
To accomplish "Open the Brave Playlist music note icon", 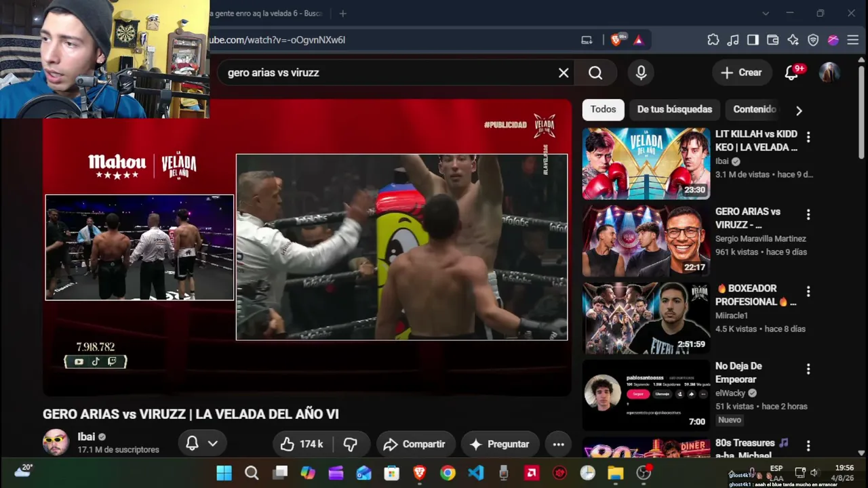I will (x=733, y=40).
